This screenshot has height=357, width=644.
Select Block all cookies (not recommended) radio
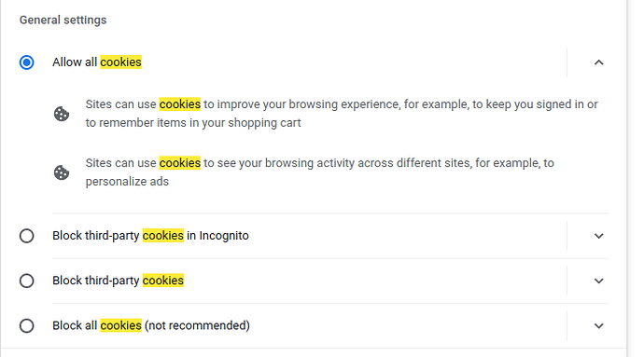click(27, 326)
